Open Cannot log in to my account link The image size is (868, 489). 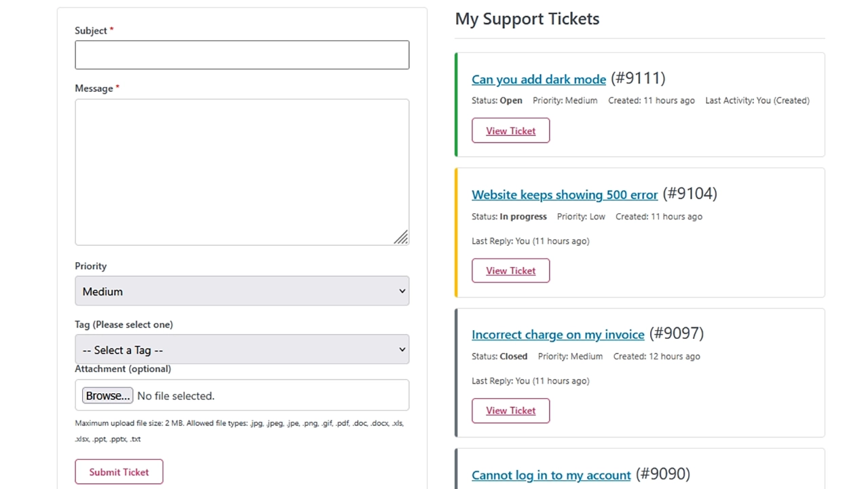[x=550, y=475]
